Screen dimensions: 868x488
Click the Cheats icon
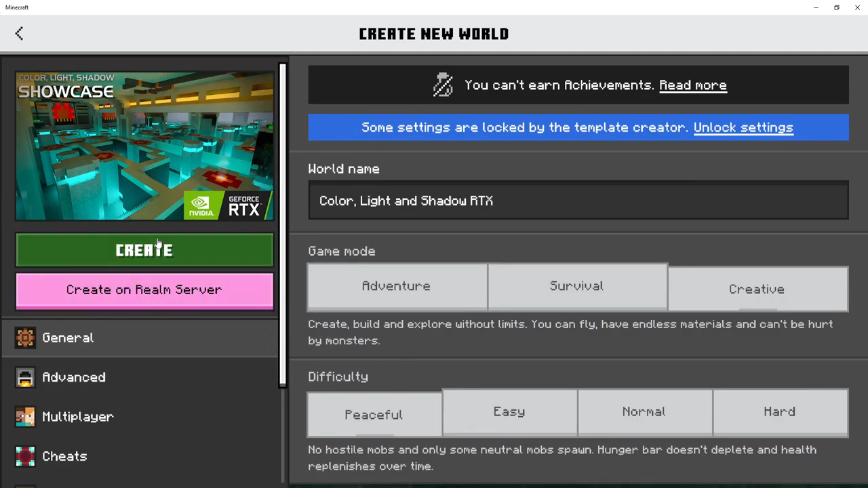click(x=25, y=455)
